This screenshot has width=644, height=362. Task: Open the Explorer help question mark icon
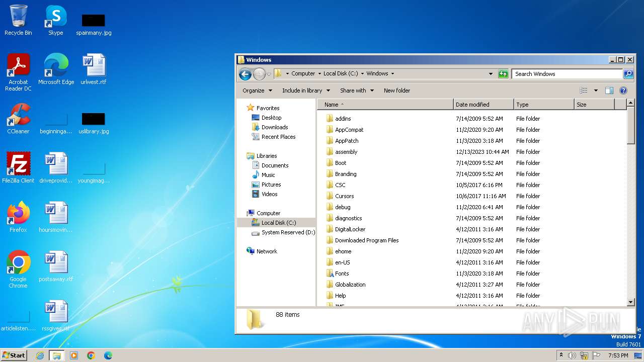pyautogui.click(x=623, y=90)
